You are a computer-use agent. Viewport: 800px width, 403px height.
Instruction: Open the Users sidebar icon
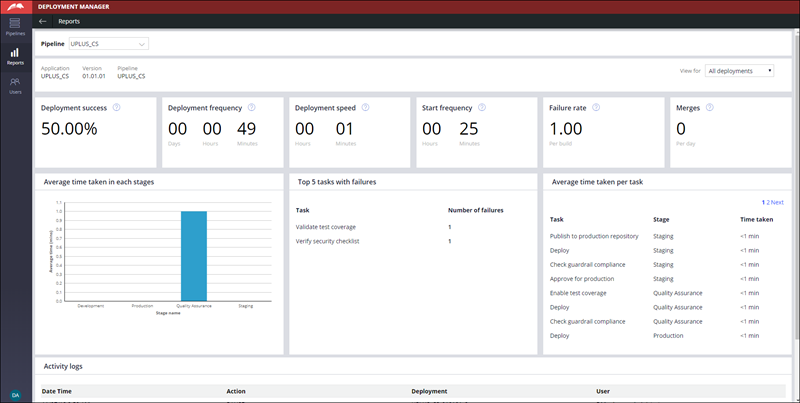(x=15, y=84)
